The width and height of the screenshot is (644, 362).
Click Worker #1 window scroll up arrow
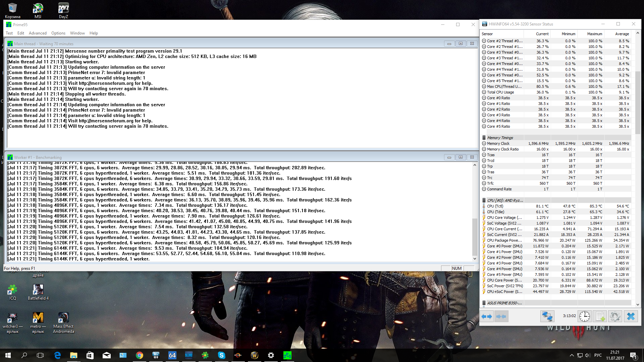[x=475, y=165]
